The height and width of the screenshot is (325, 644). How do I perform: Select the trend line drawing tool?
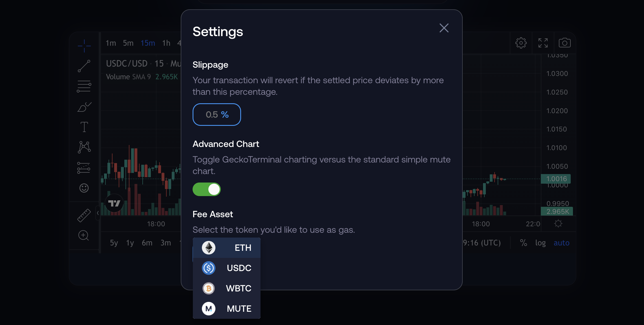(84, 66)
